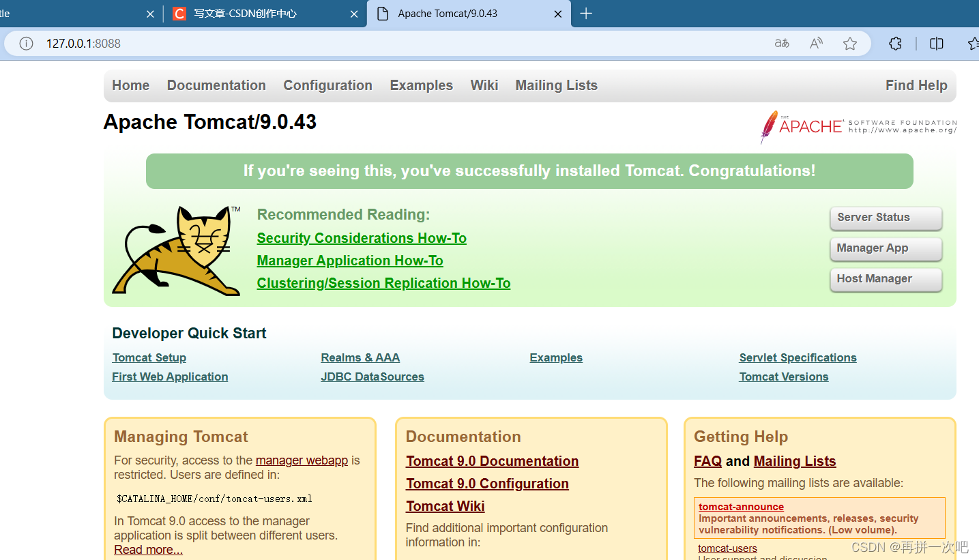Click the manager webapp link

click(302, 460)
